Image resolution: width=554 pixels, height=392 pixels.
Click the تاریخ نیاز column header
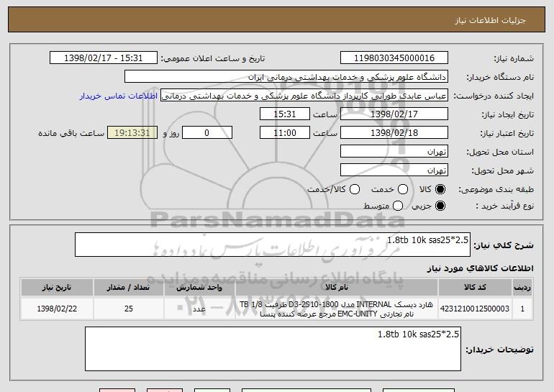57,288
